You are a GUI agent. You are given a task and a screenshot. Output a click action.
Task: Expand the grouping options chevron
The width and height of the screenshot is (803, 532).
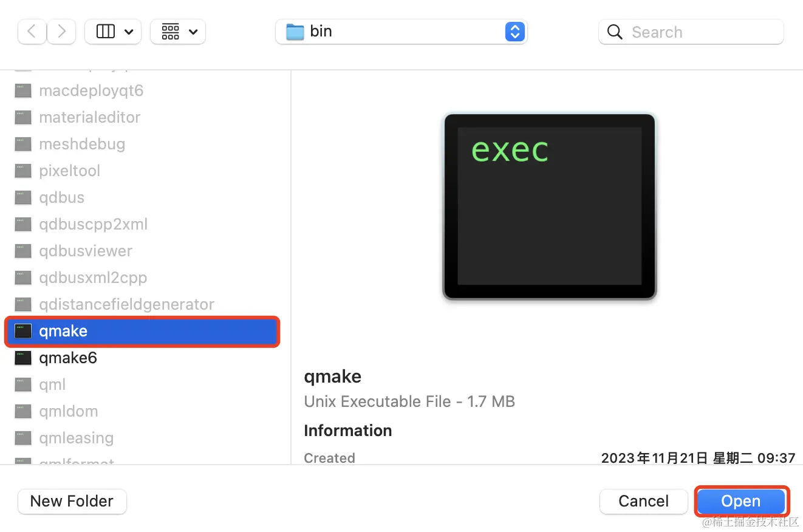(x=193, y=32)
